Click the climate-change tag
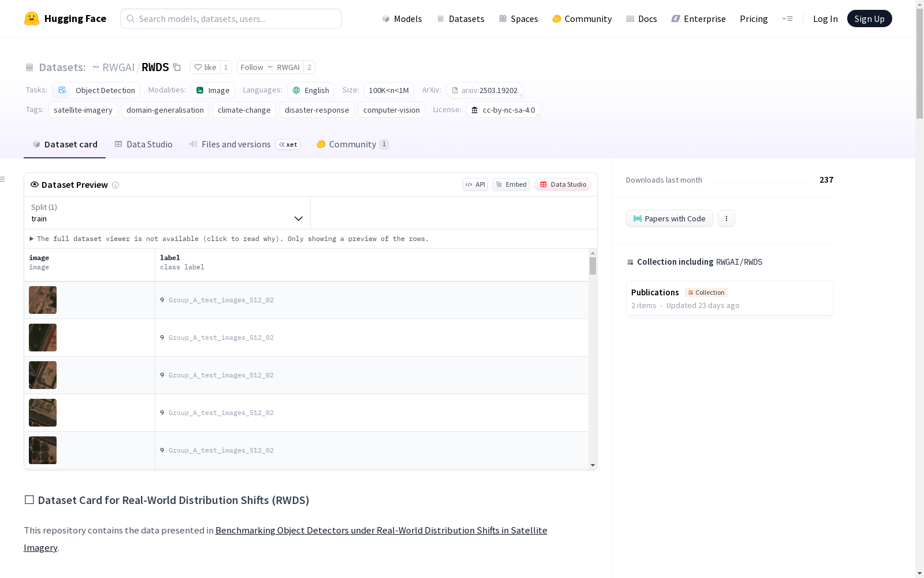 (x=244, y=110)
